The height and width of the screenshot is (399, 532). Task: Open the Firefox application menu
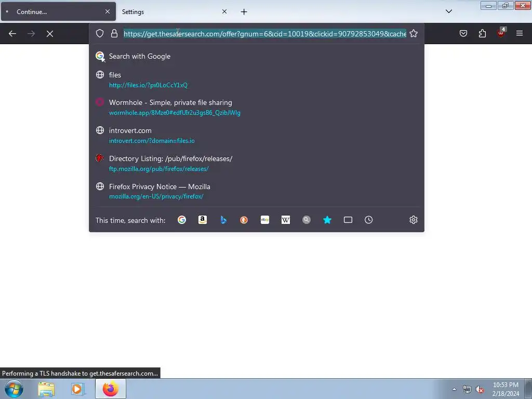click(520, 33)
